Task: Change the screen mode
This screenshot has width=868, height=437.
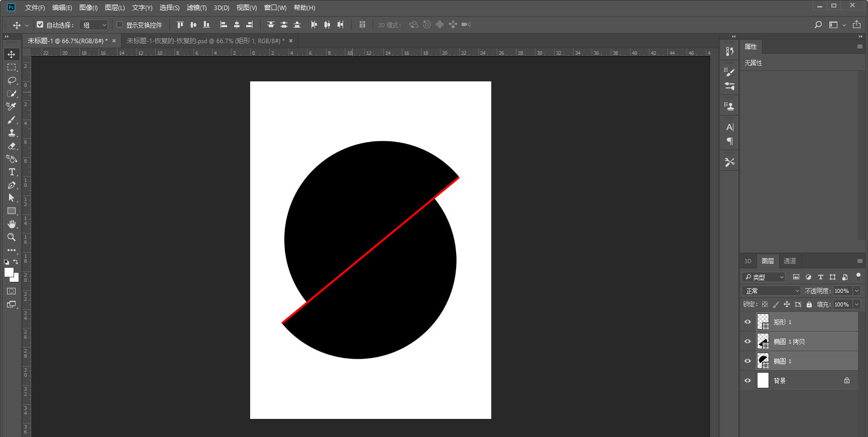Action: click(12, 304)
